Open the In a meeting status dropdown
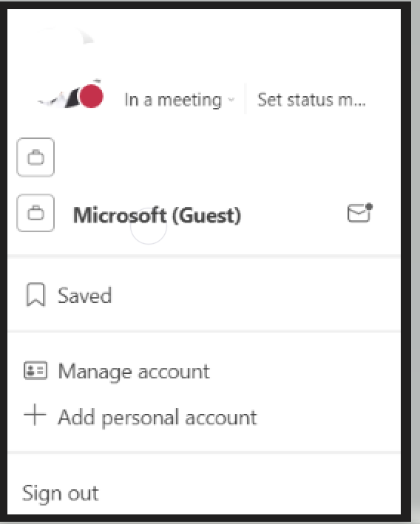 point(180,100)
